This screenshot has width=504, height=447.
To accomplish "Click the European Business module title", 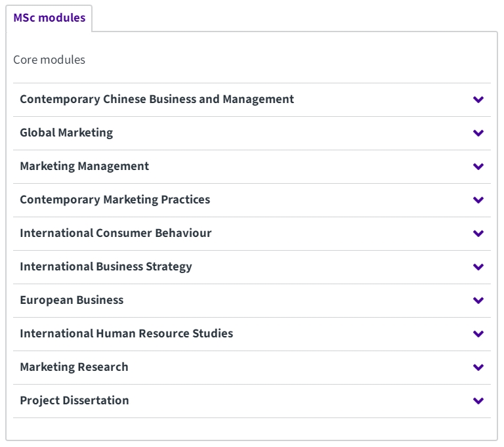I will pos(72,300).
